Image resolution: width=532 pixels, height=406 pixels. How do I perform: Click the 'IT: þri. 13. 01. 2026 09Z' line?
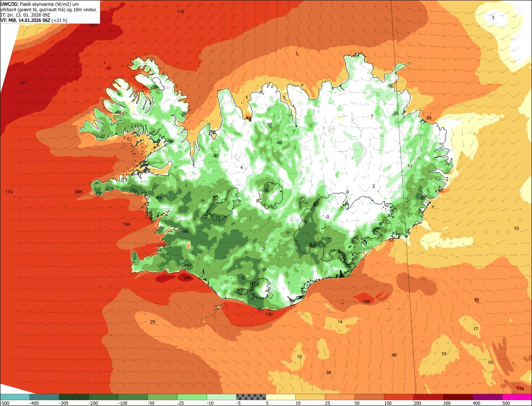tap(25, 15)
